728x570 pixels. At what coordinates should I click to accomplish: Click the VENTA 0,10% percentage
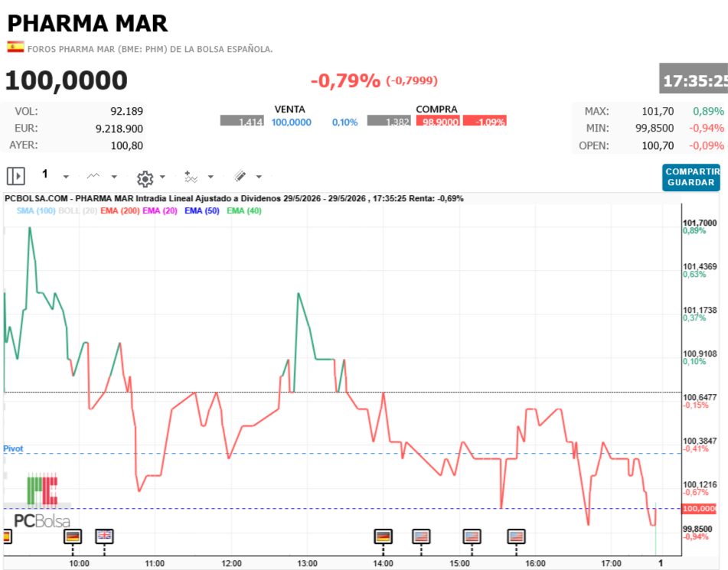point(344,122)
